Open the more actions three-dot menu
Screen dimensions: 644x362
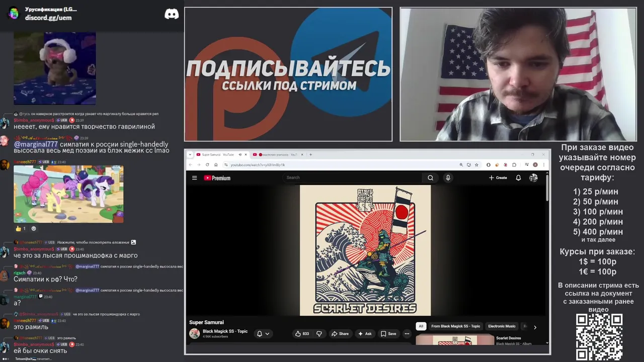tap(407, 334)
